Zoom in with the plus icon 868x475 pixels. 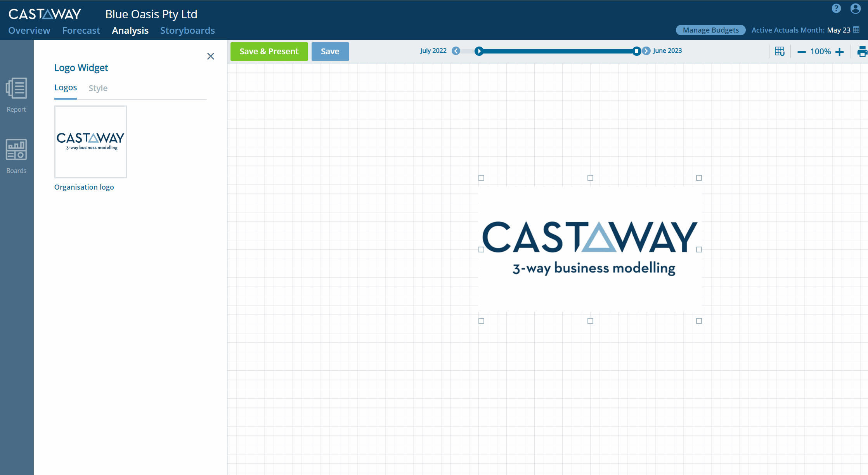pos(839,52)
